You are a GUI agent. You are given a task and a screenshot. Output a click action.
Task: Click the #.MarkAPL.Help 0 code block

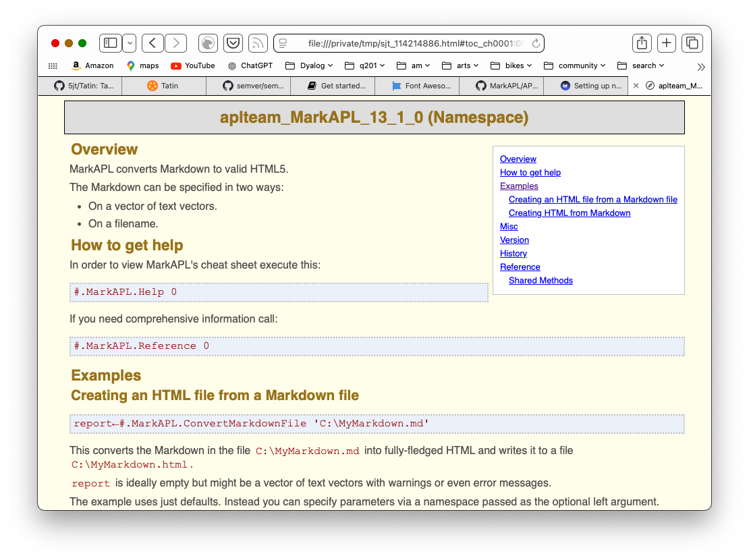pos(279,292)
